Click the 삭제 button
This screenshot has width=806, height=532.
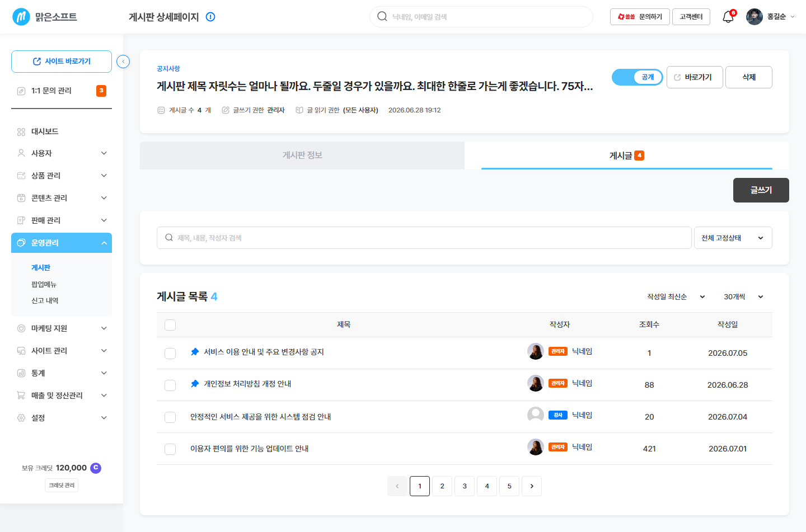tap(749, 77)
